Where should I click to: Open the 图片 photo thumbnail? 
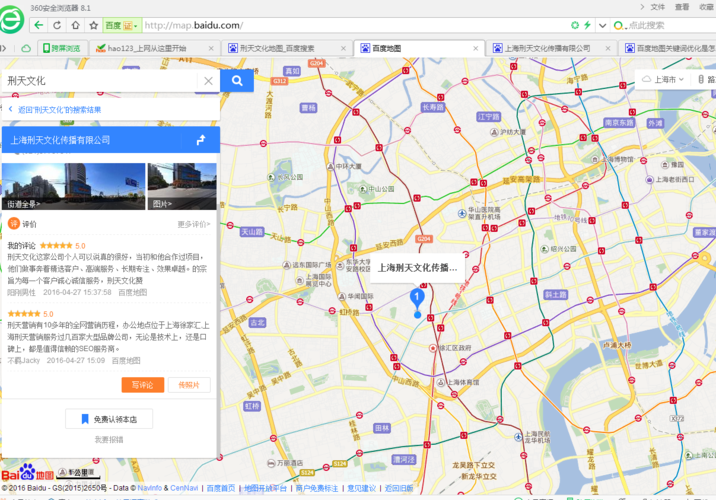coord(182,186)
